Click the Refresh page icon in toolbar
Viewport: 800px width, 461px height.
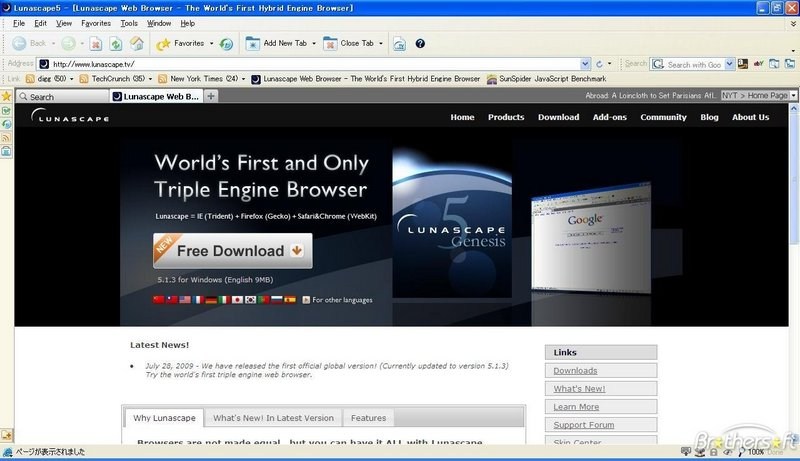(116, 44)
